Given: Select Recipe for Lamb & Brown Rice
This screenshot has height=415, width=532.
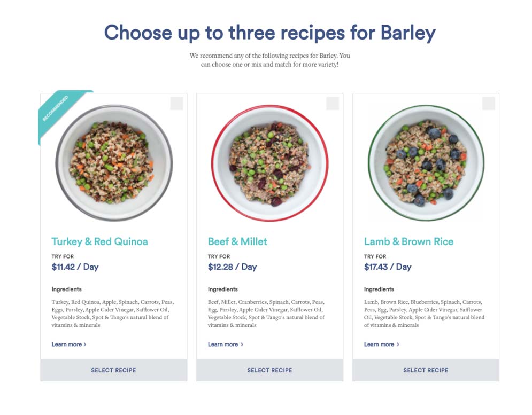Looking at the screenshot, I should (426, 370).
